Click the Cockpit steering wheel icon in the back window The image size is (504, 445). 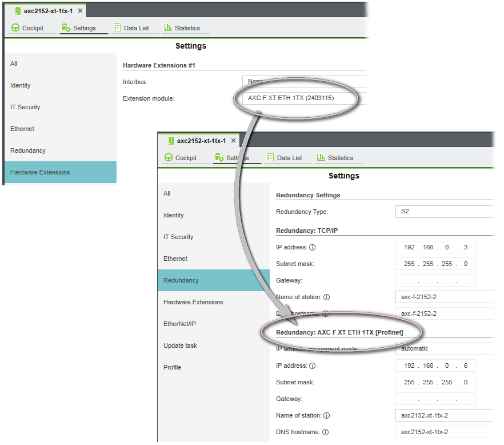(15, 27)
